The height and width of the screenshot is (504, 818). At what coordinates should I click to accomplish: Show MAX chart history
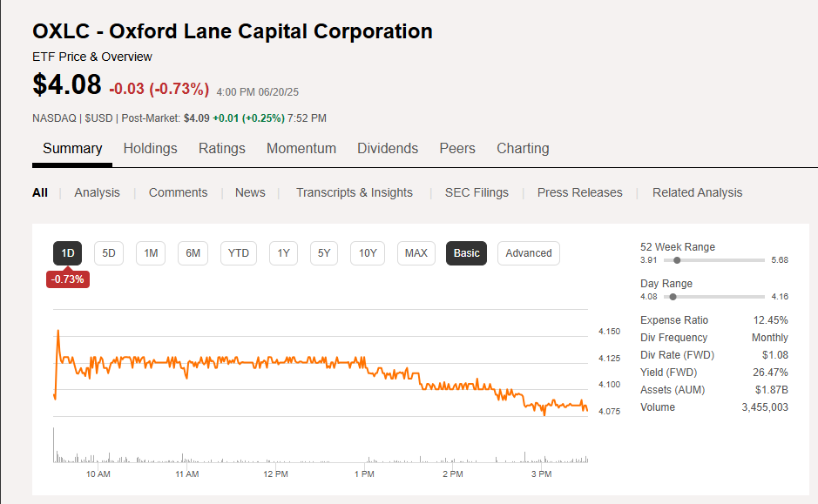(416, 253)
